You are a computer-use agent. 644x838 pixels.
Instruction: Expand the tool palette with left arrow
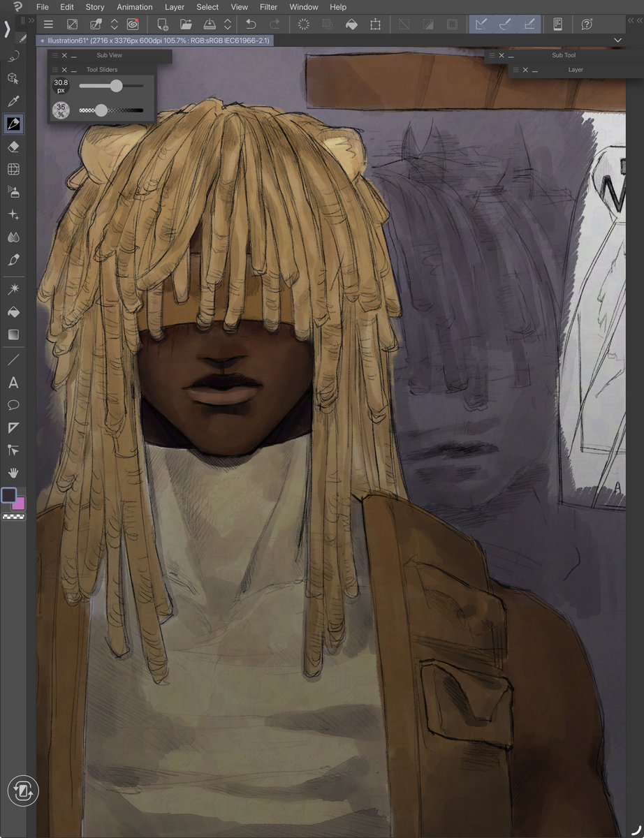pos(7,29)
